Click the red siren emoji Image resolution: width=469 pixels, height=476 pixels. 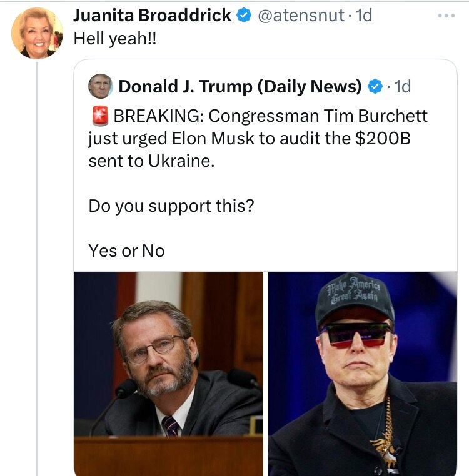(x=100, y=117)
